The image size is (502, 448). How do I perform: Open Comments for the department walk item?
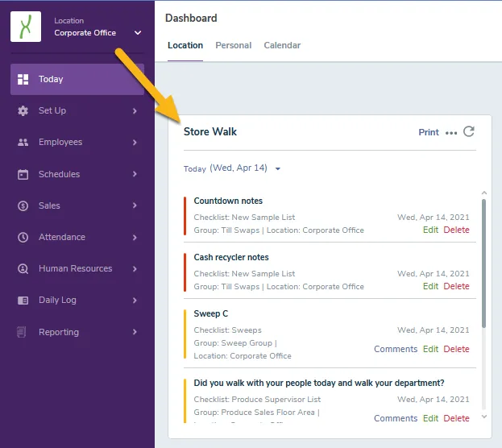click(396, 418)
